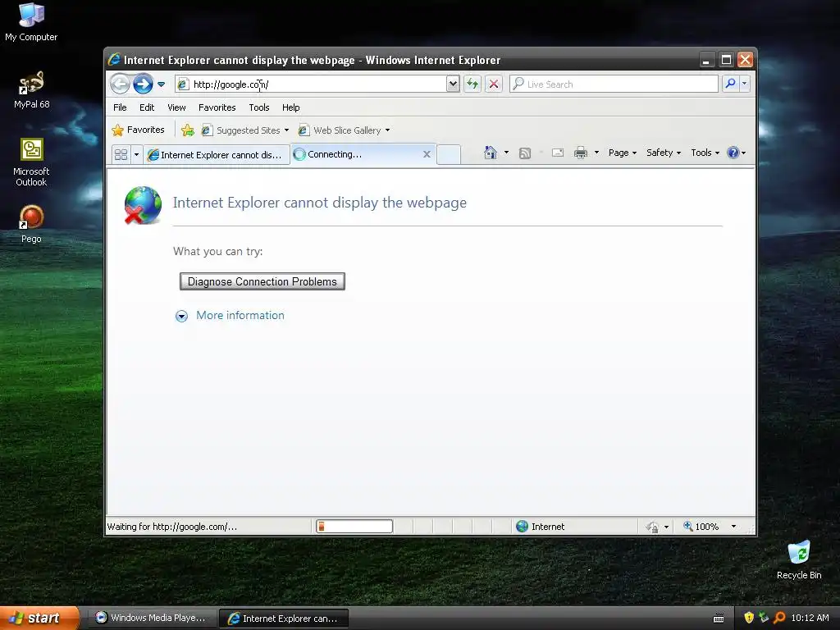Click the Protected Mode status icon

click(652, 527)
